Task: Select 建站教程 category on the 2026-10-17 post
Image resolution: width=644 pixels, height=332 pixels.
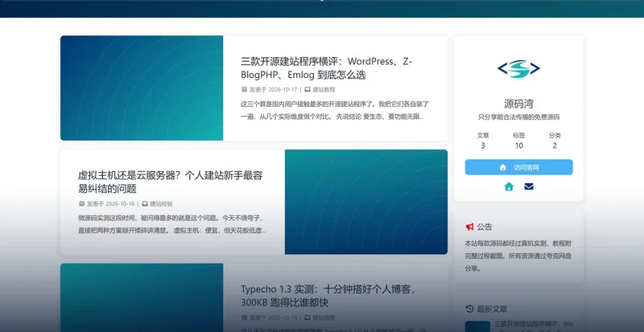Action: pos(324,89)
